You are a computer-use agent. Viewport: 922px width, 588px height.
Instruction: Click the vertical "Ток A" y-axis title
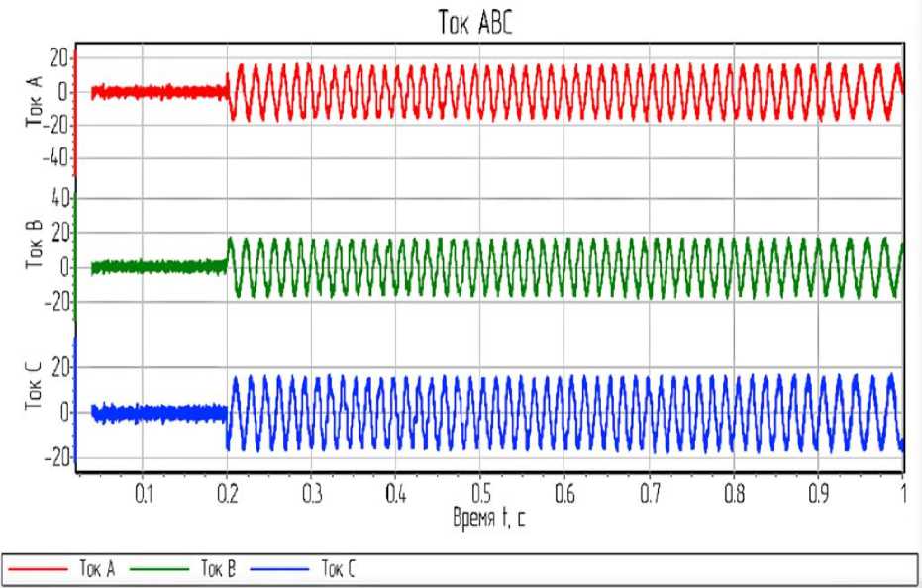click(x=34, y=101)
